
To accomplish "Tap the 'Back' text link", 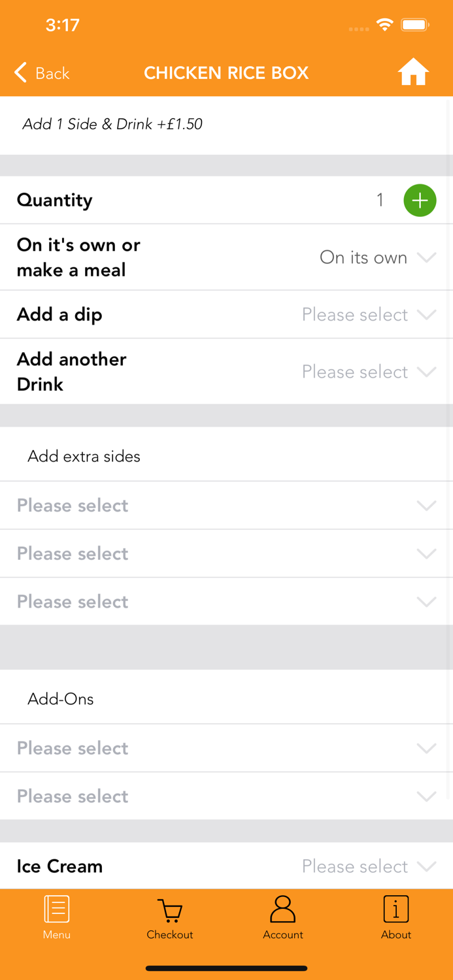I will 52,73.
